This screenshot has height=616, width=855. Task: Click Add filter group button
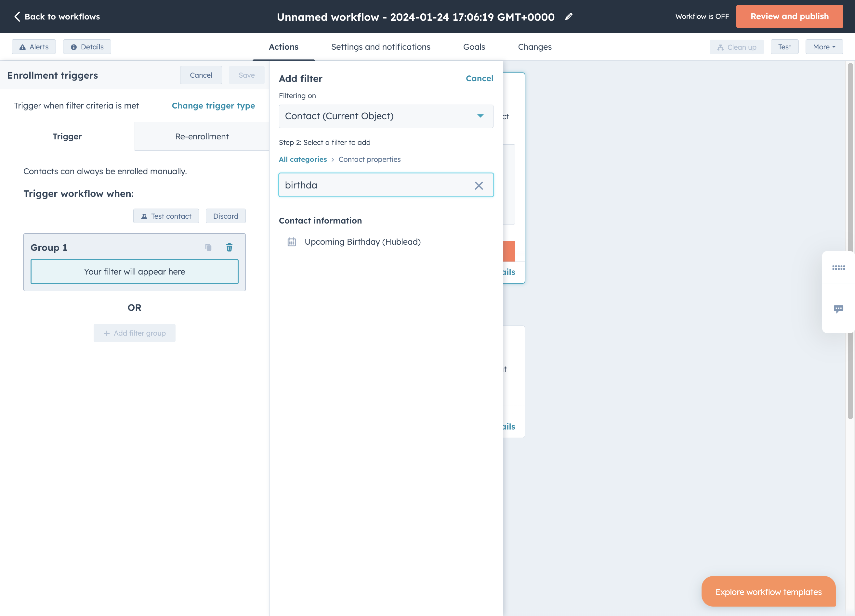click(x=135, y=333)
